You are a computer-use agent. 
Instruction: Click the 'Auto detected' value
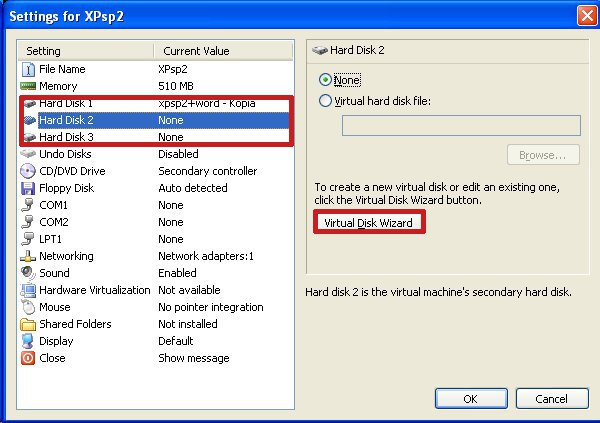pyautogui.click(x=193, y=188)
